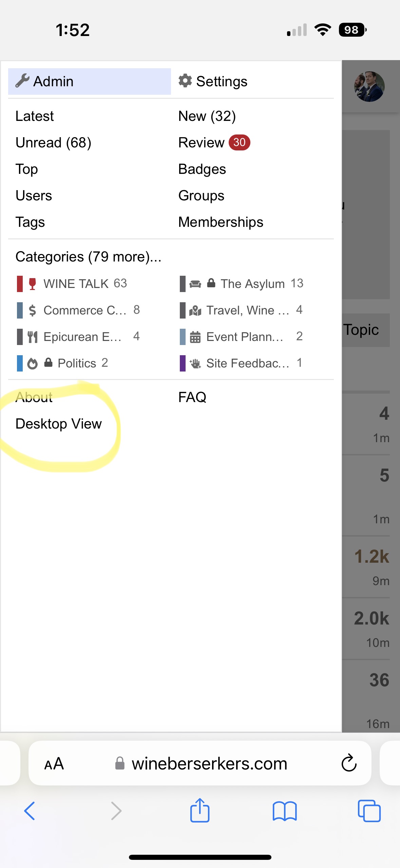The width and height of the screenshot is (400, 868).
Task: Go to the Memberships page
Action: (221, 222)
